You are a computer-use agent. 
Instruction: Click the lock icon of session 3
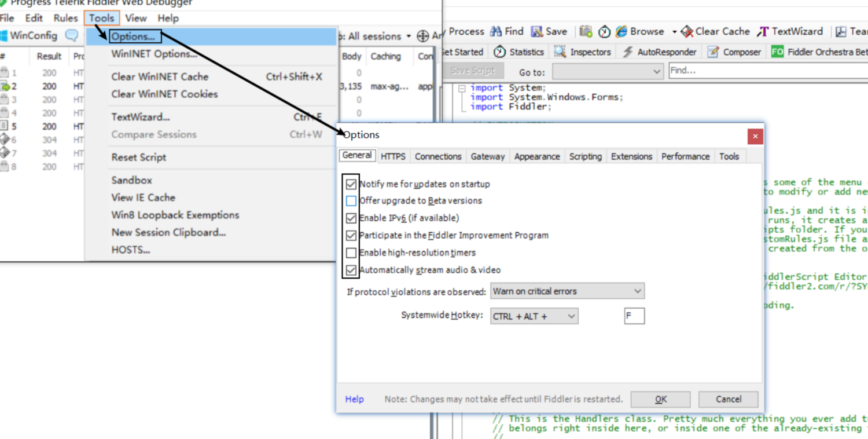point(5,100)
